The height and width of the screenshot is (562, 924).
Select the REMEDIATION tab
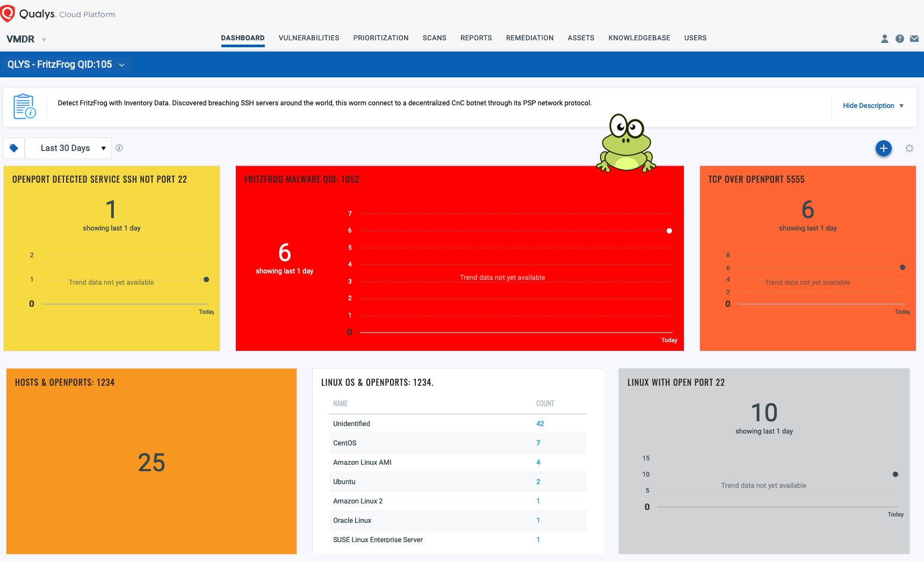[x=530, y=38]
